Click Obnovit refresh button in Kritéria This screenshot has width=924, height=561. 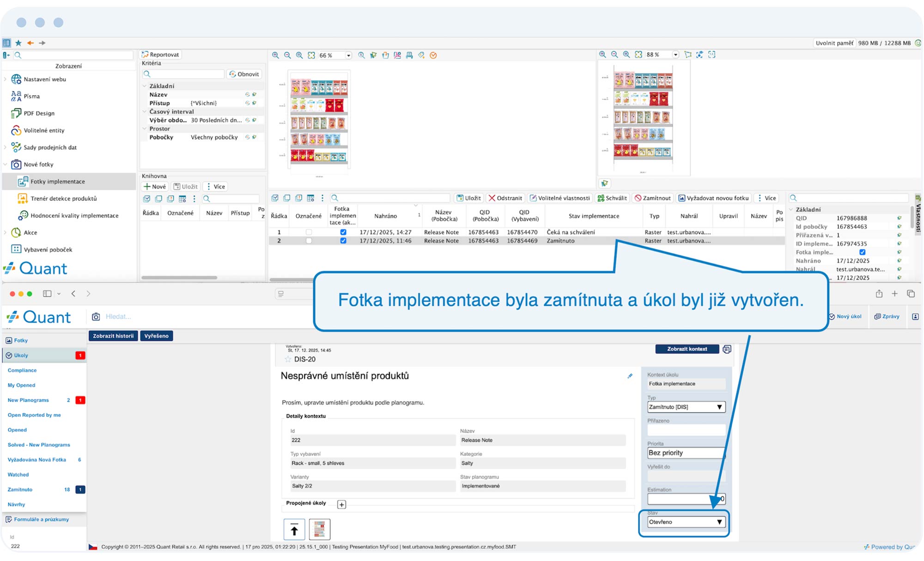coord(244,74)
